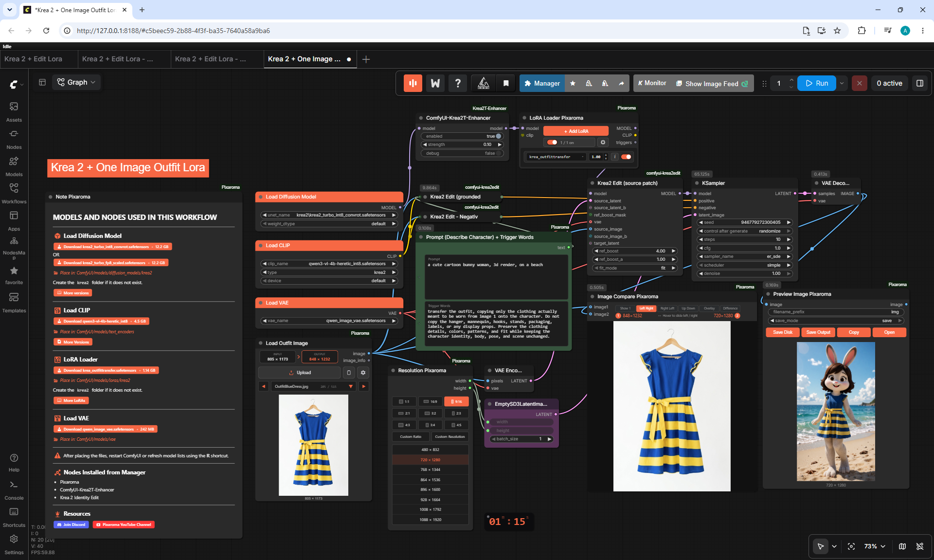Open the keyboard Shortcuts panel

point(14,517)
